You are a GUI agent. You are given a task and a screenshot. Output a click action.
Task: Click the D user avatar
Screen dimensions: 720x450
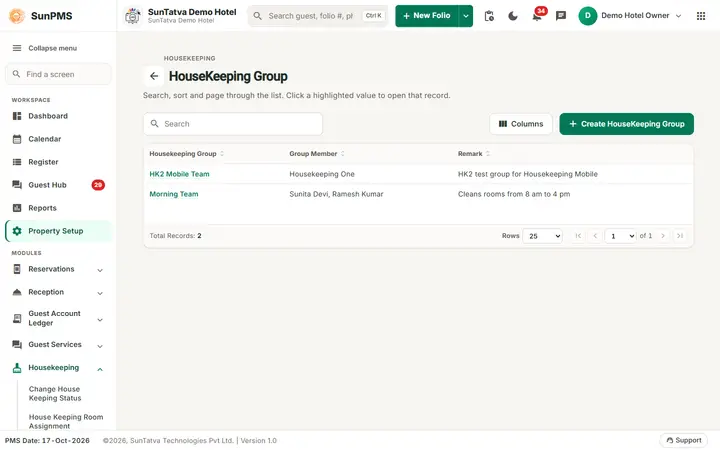click(588, 16)
